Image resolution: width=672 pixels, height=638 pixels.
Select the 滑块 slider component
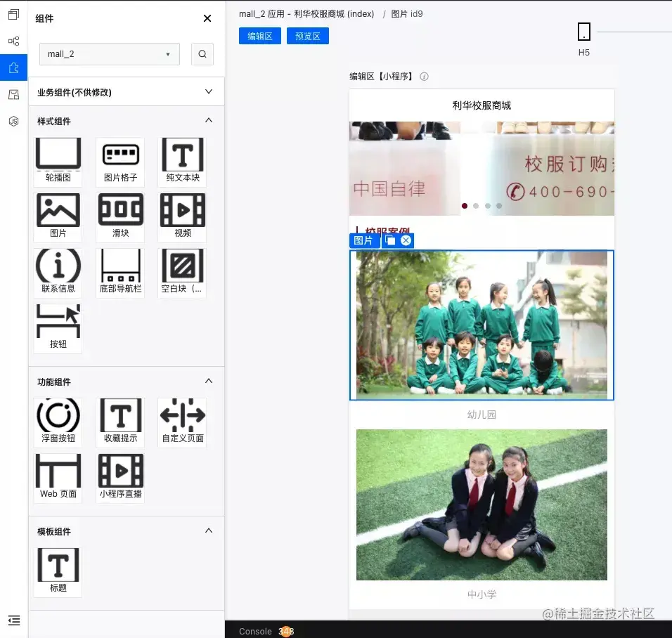120,217
